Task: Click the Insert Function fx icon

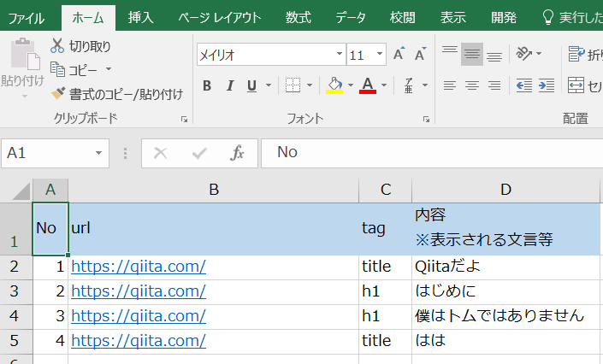Action: click(237, 153)
